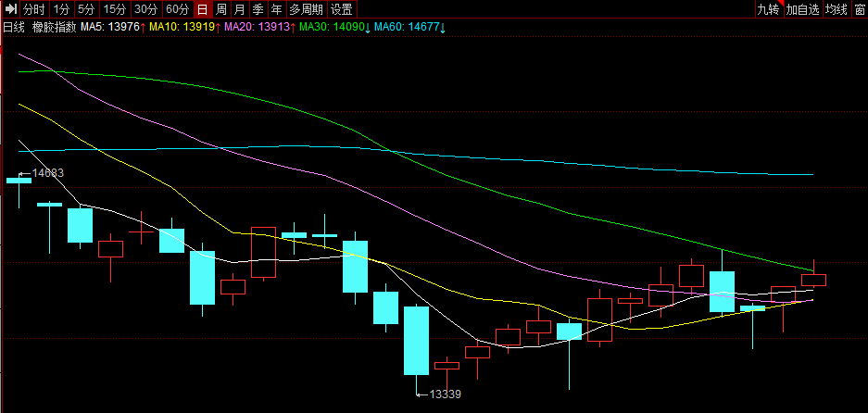Screen dimensions: 868x413
Task: Click the 13339 low price marker
Action: (446, 394)
